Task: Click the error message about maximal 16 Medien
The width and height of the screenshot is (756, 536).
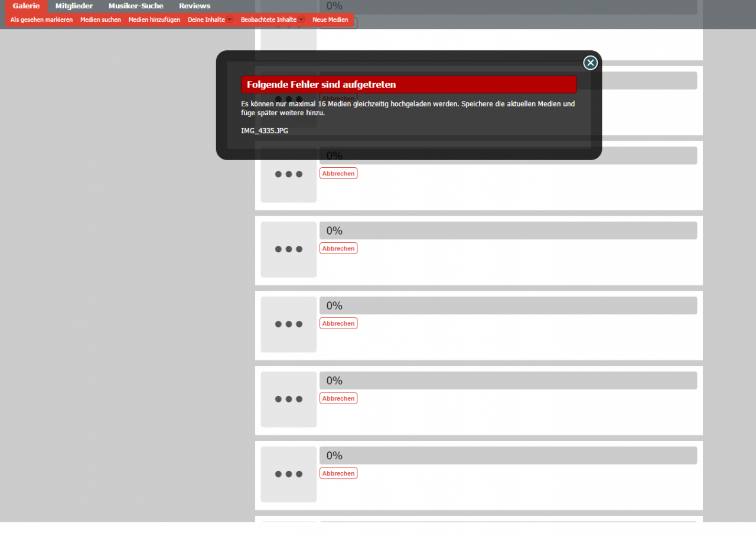Action: tap(408, 108)
